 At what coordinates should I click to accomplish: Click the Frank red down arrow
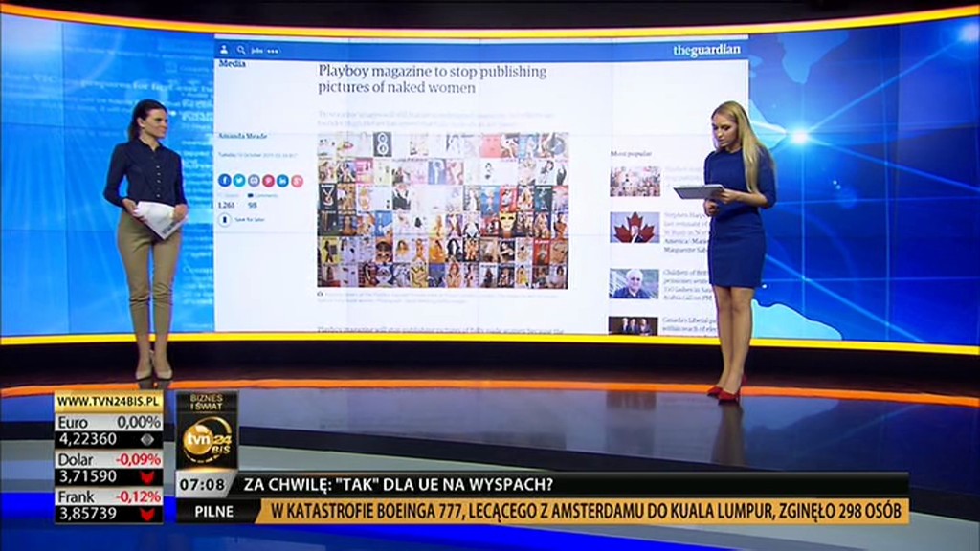pyautogui.click(x=147, y=514)
